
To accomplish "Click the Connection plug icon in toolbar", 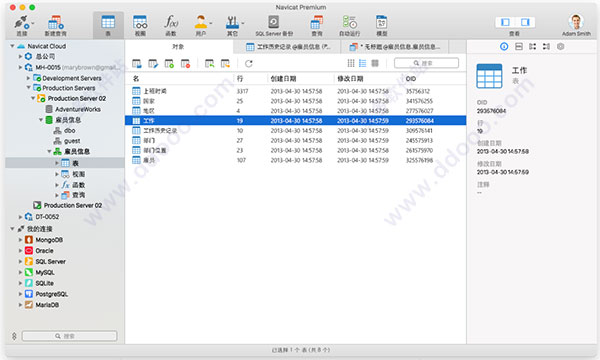I will tap(21, 23).
